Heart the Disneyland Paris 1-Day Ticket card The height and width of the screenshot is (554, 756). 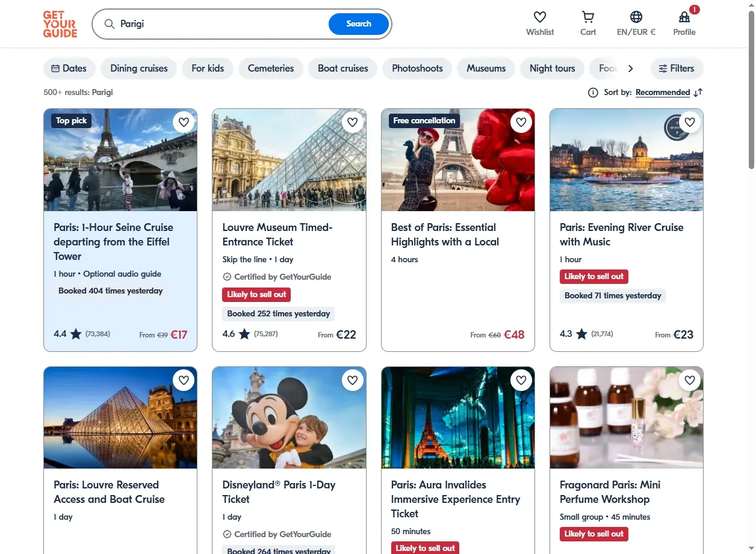pyautogui.click(x=353, y=380)
